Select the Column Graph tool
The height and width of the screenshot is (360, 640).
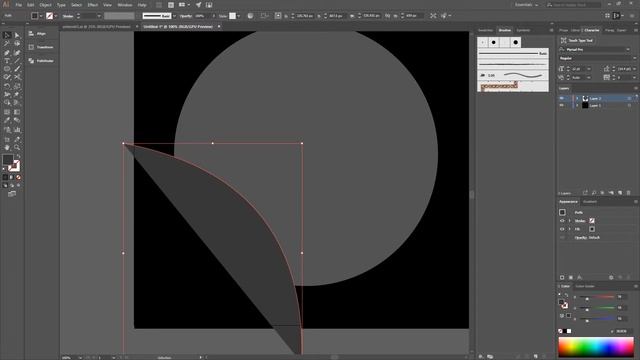17,130
